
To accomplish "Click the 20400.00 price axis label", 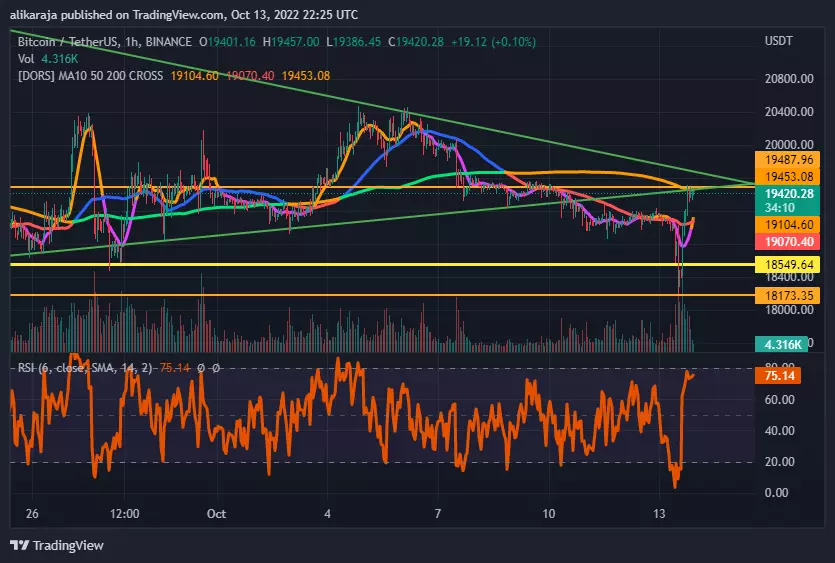I will tap(789, 112).
